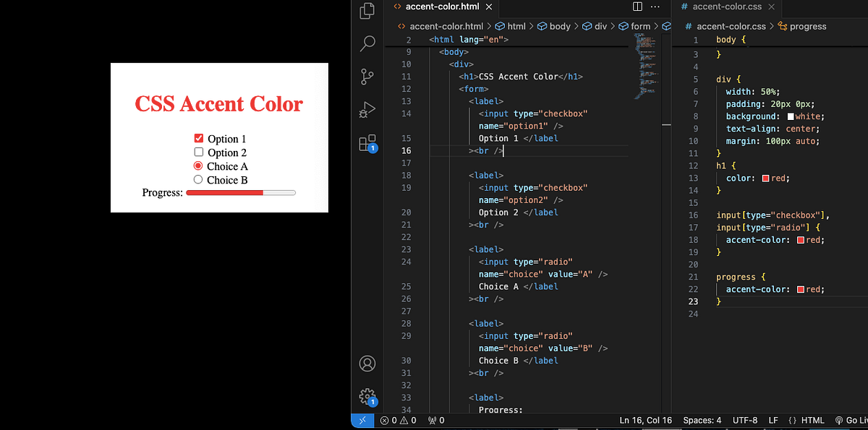Open the body breadcrumb dropdown
Viewport: 868px width, 430px height.
coord(559,25)
